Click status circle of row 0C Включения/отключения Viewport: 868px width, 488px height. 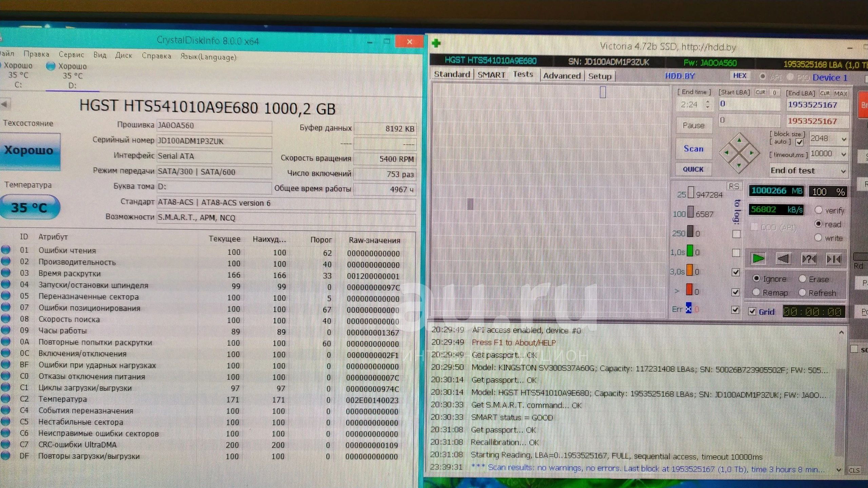5,353
